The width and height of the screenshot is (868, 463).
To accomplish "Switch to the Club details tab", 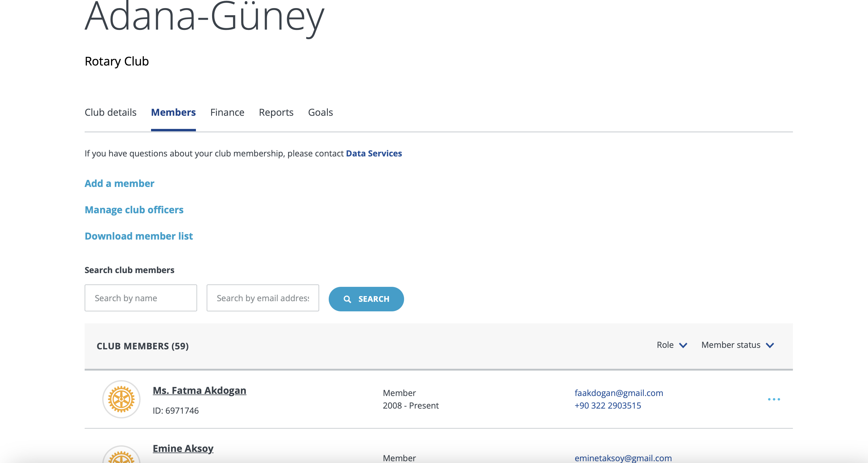I will coord(110,112).
